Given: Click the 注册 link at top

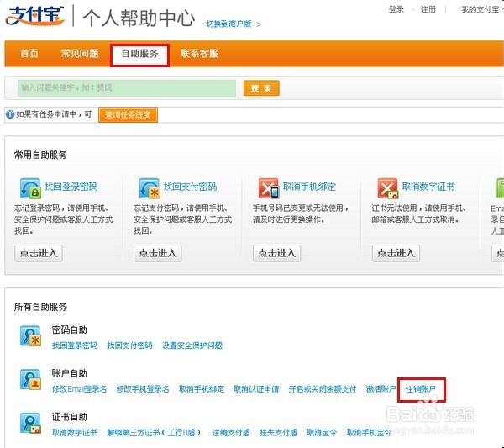Looking at the screenshot, I should pos(428,9).
